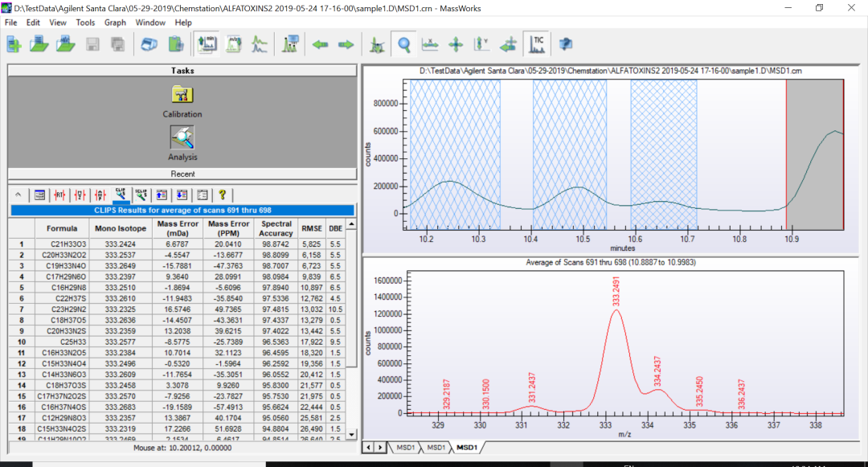Open the Graph menu
Screen dimensions: 868x467
[115, 23]
